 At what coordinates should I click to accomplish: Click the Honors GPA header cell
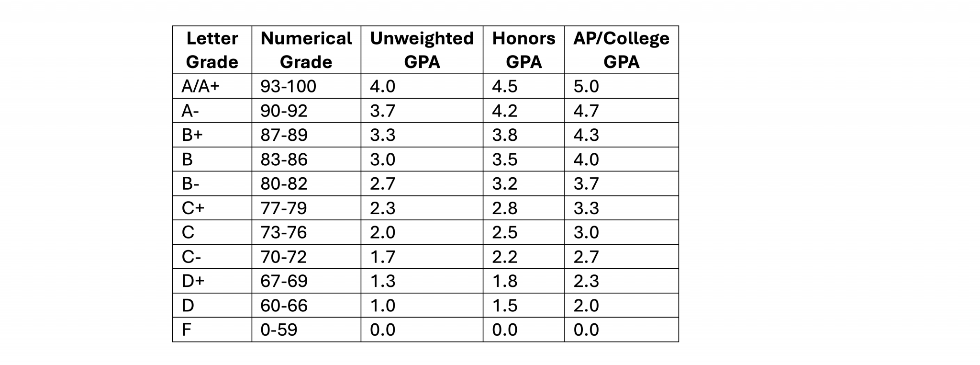[x=523, y=50]
